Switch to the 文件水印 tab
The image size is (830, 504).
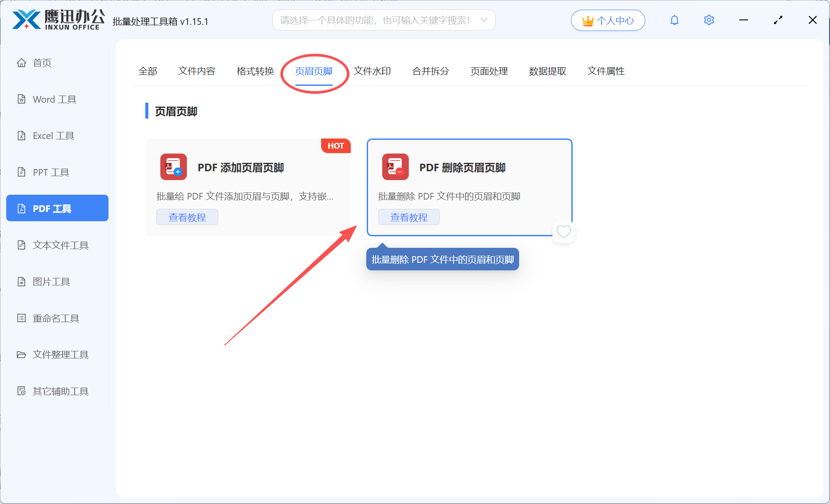coord(372,71)
